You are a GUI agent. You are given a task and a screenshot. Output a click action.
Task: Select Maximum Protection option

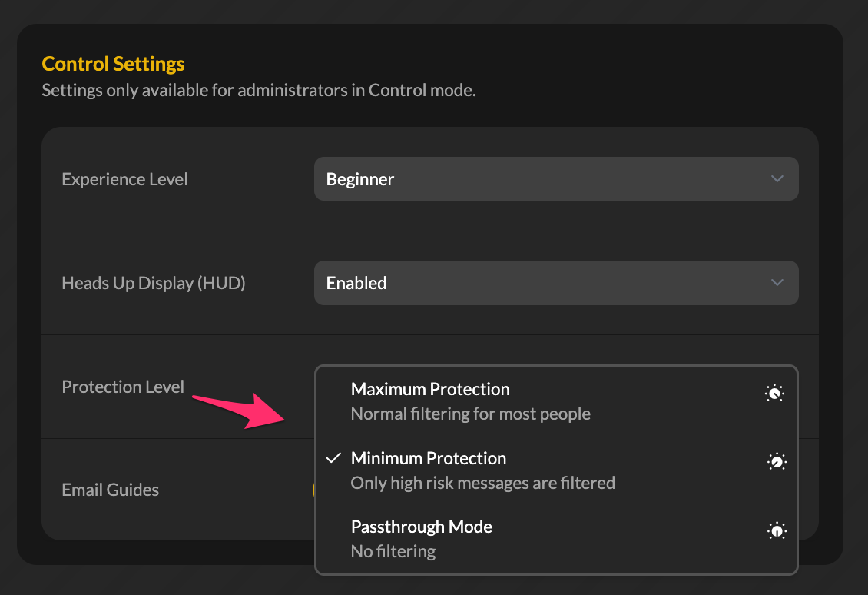tap(556, 401)
